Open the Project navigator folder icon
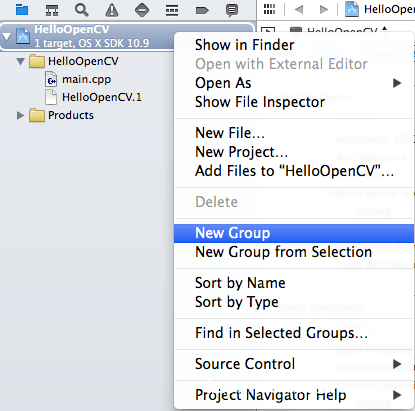Viewport: 415px width, 411px height. coord(22,10)
